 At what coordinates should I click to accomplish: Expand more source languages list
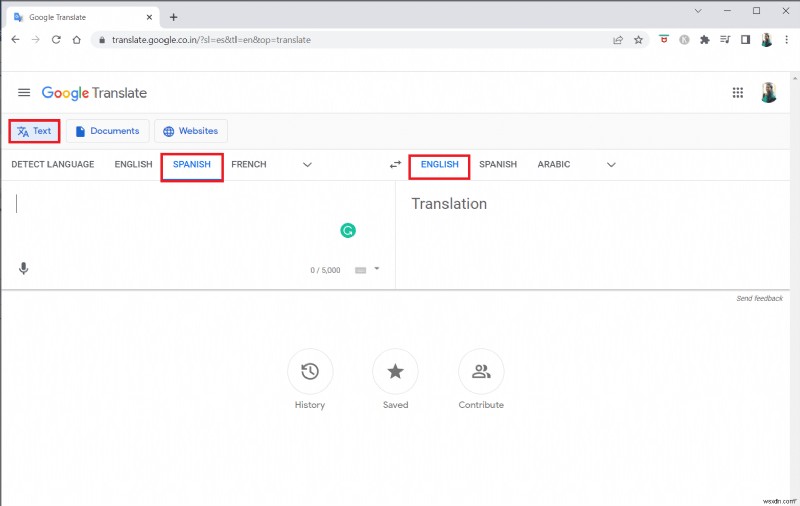point(307,165)
